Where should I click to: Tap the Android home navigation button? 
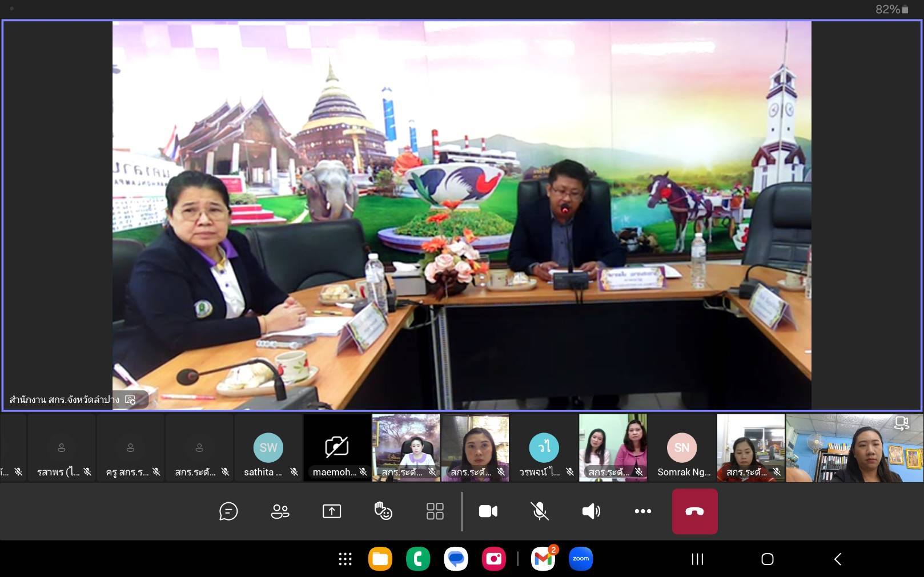(768, 559)
